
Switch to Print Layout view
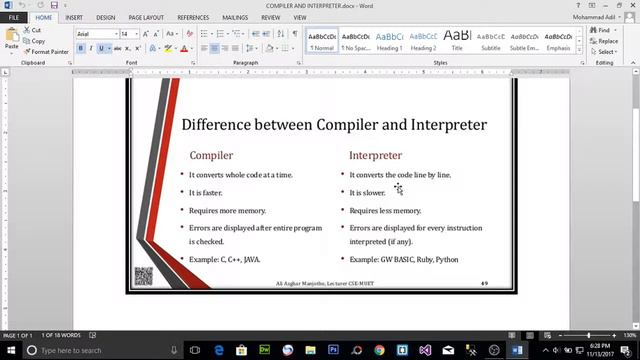(530, 336)
